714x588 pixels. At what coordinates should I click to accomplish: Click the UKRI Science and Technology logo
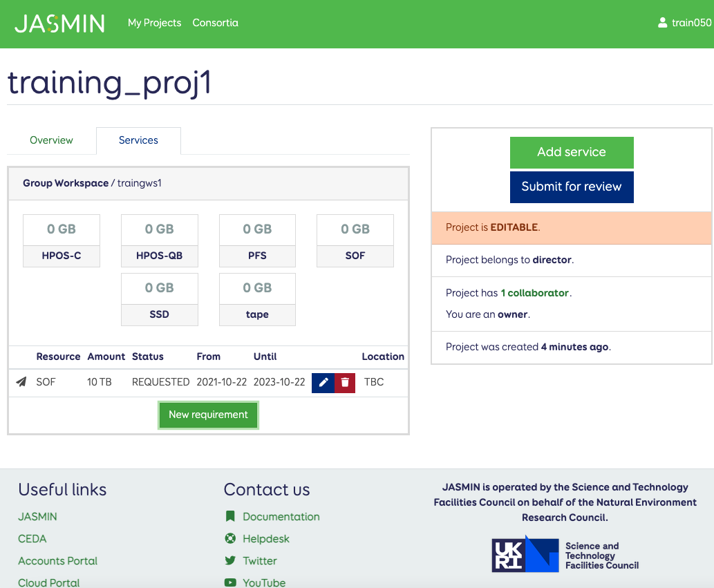(565, 555)
